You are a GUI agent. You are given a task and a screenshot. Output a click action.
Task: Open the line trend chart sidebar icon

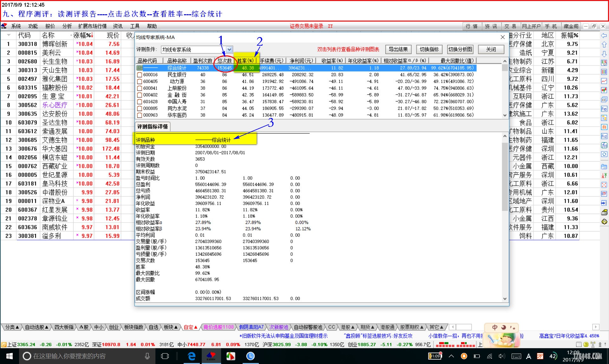[x=604, y=81]
